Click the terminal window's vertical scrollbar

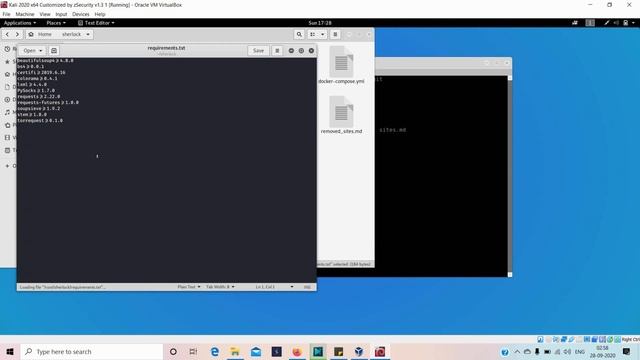509,176
